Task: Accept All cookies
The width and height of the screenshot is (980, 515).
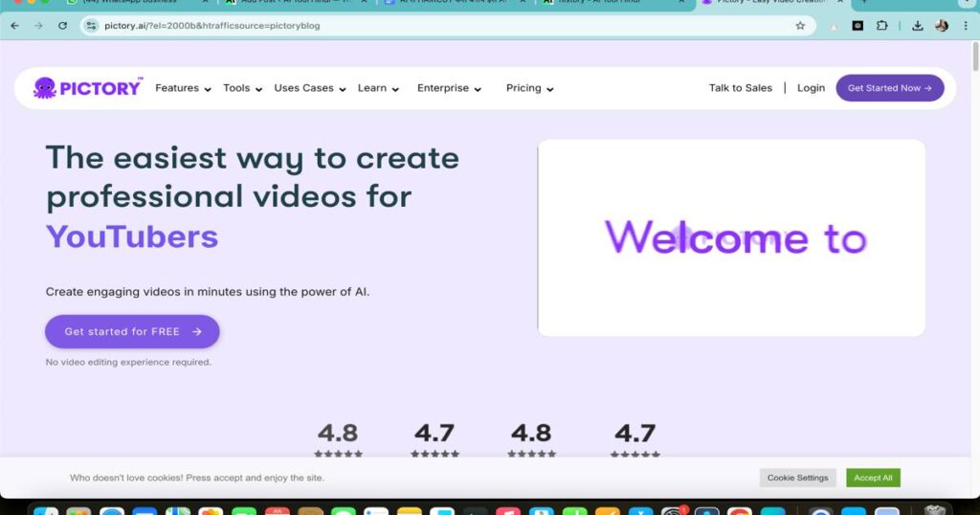Action: [873, 478]
